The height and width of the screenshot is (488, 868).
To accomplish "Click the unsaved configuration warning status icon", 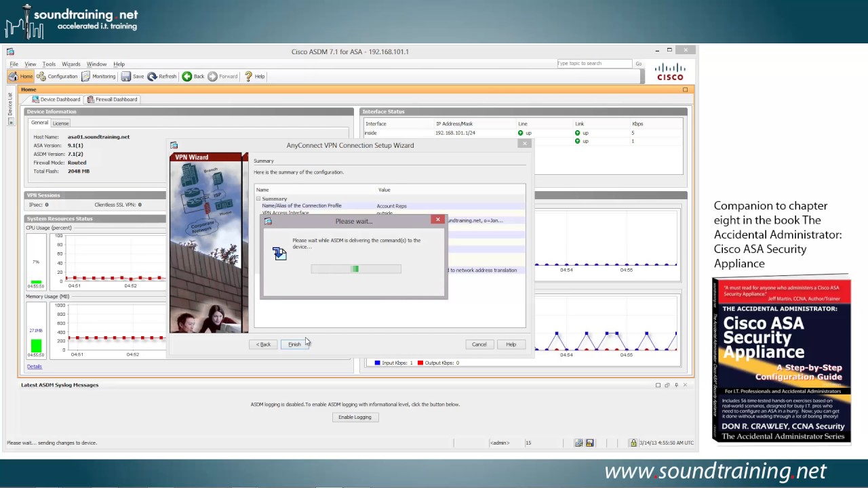I will tap(590, 443).
